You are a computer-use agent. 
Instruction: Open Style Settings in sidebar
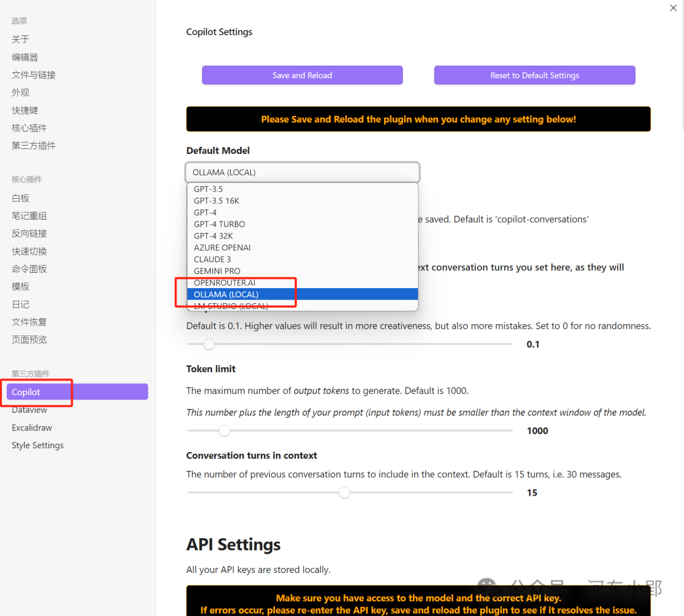coord(37,446)
